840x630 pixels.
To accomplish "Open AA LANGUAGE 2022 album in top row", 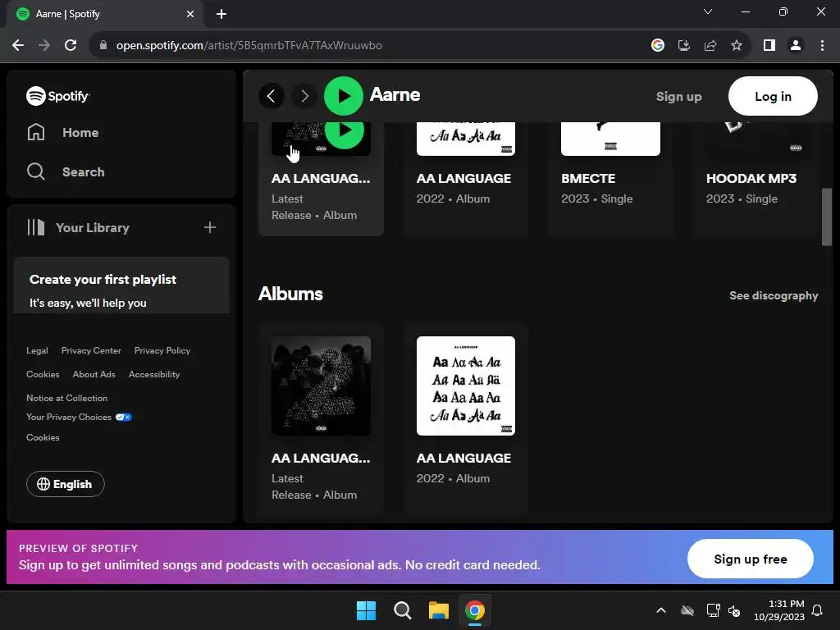I will pyautogui.click(x=464, y=178).
